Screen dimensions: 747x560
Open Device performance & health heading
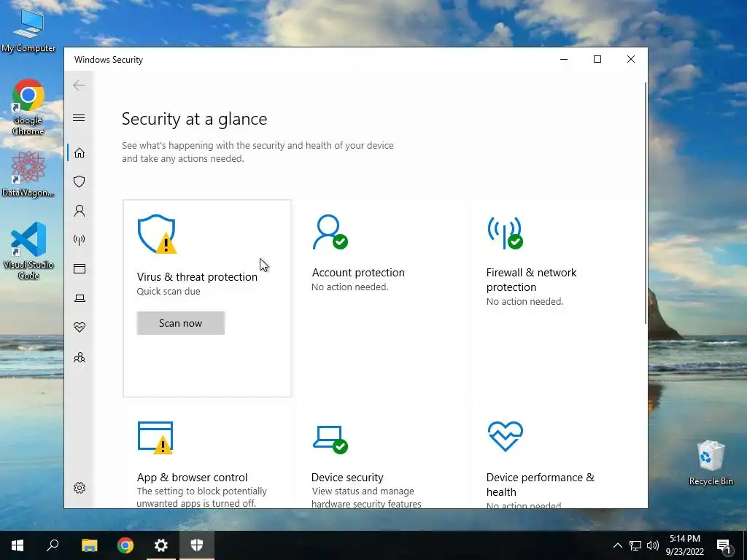tap(541, 484)
